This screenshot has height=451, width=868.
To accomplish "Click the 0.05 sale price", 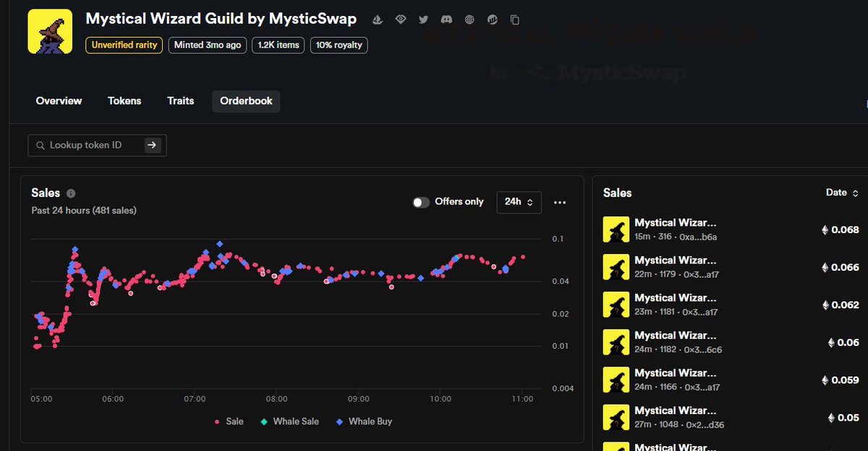I will click(x=843, y=418).
